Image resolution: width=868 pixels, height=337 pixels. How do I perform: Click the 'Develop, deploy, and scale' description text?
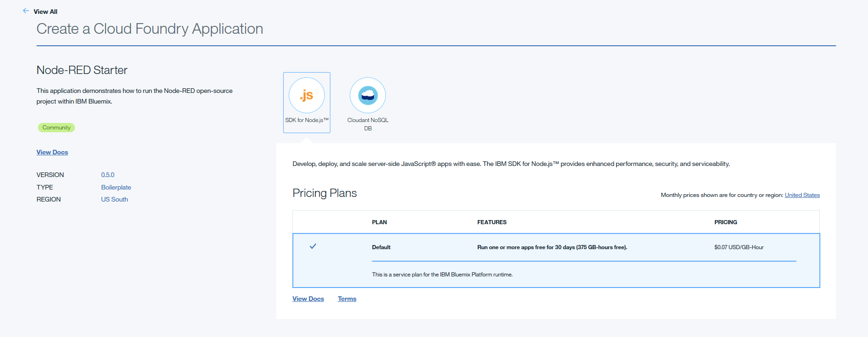pyautogui.click(x=511, y=164)
